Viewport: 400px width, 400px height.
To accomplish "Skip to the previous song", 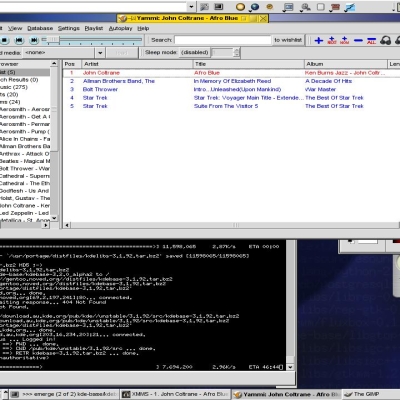I will pos(19,40).
